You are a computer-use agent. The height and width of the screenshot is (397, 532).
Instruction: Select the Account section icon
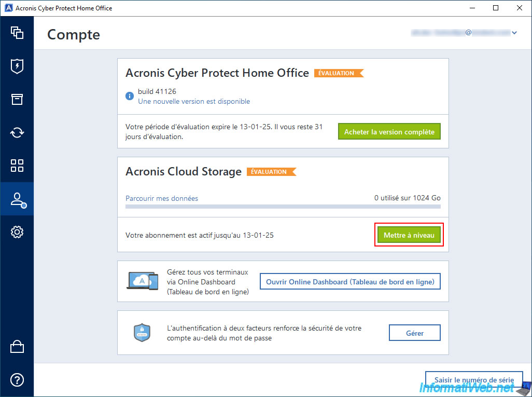(x=17, y=199)
